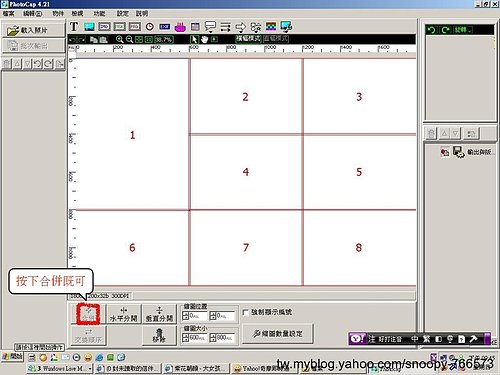Viewport: 500px width, 375px height.
Task: Open the green dropdown in right panel
Action: click(463, 30)
